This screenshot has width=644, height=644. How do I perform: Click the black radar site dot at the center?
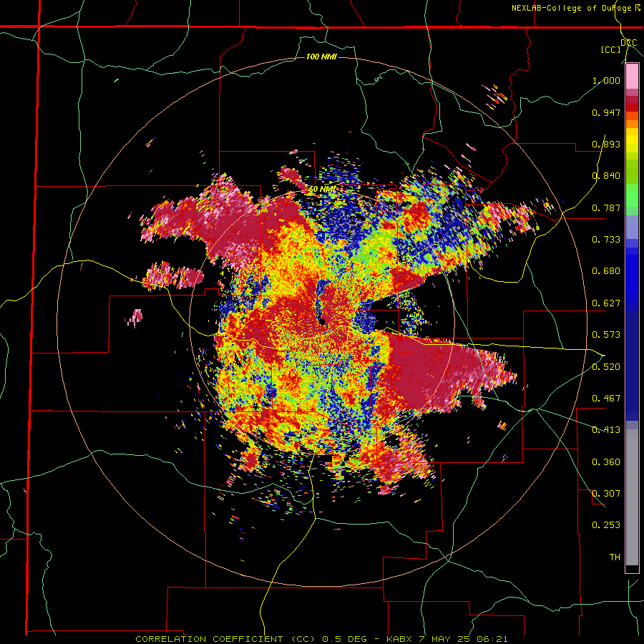pyautogui.click(x=323, y=321)
